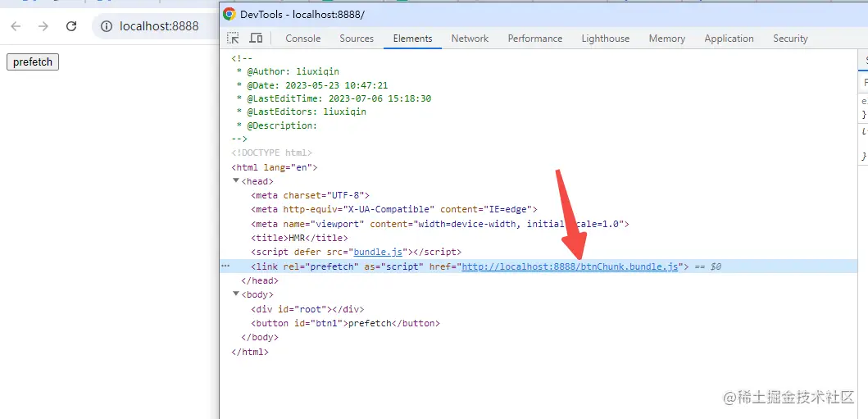Click the localhost:8888 address bar

[159, 26]
